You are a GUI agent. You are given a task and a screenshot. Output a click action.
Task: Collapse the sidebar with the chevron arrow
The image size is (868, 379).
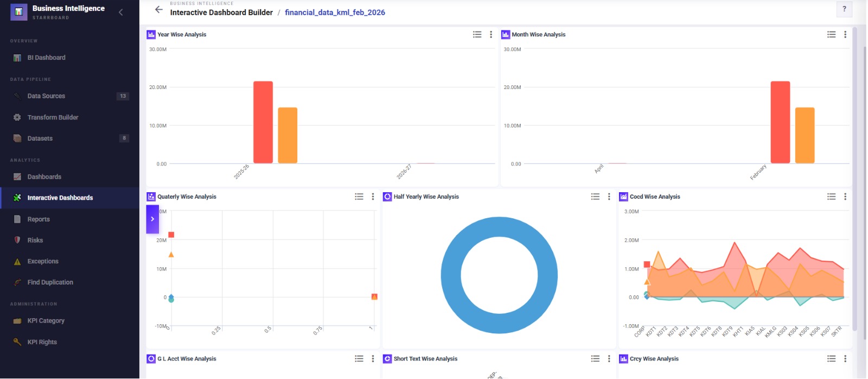point(120,12)
